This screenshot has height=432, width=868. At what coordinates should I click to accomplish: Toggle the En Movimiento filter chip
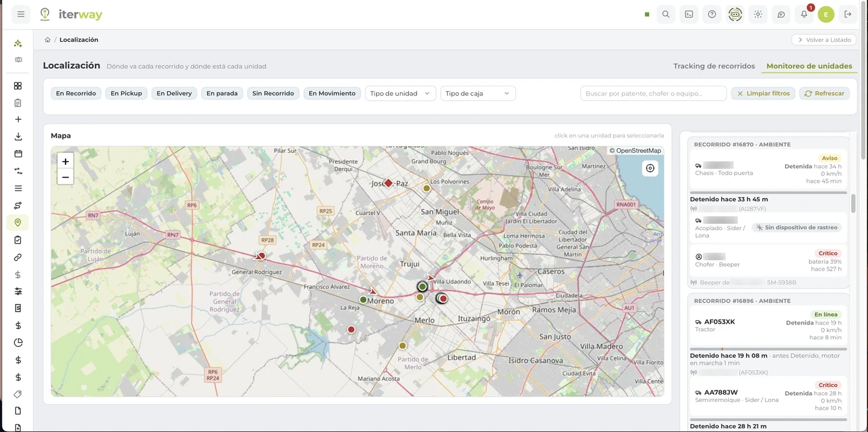point(332,93)
